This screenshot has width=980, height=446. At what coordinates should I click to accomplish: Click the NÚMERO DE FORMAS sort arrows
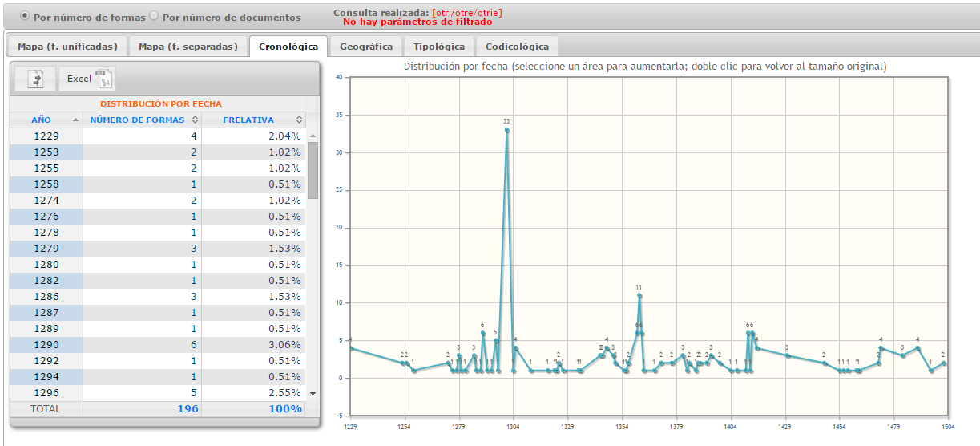194,120
